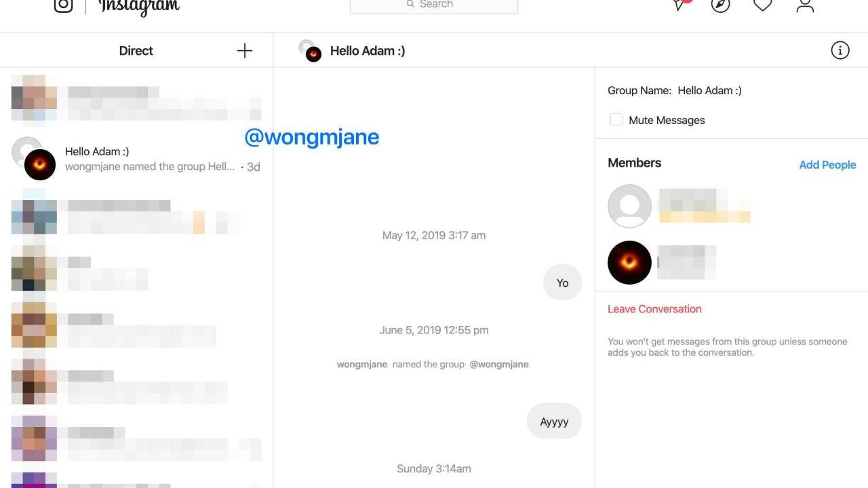This screenshot has width=868, height=488.
Task: Open the Activity heart icon
Action: pos(763,5)
